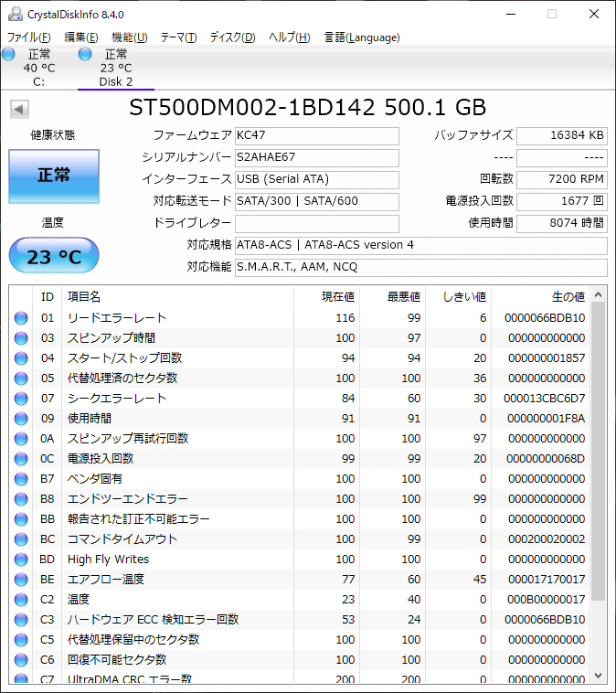Click the previous disk arrow button
This screenshot has width=616, height=693.
19,109
